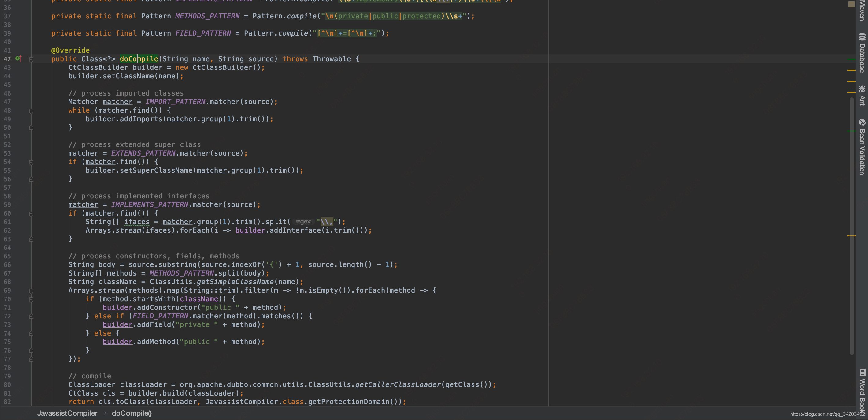Image resolution: width=868 pixels, height=420 pixels.
Task: Click comment '// process implemented interfaces'
Action: point(139,196)
